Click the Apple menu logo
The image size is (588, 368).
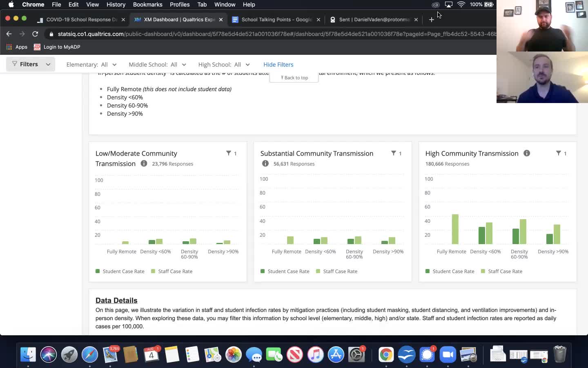tap(11, 4)
